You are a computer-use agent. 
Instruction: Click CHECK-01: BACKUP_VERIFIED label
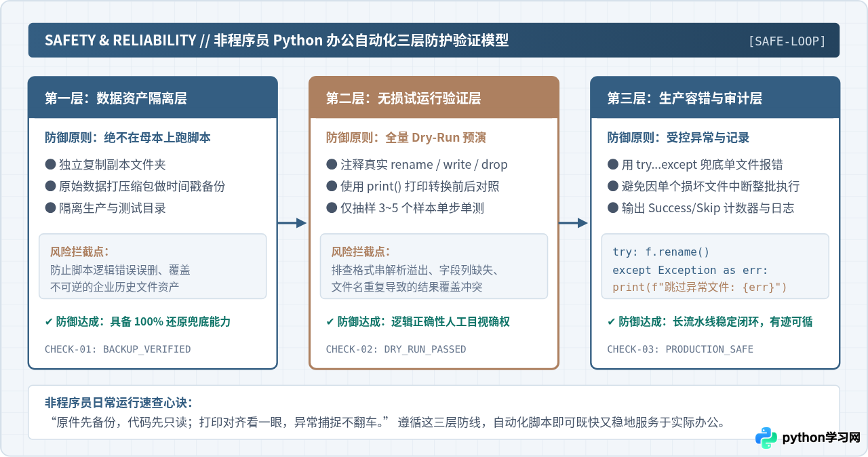coord(117,349)
